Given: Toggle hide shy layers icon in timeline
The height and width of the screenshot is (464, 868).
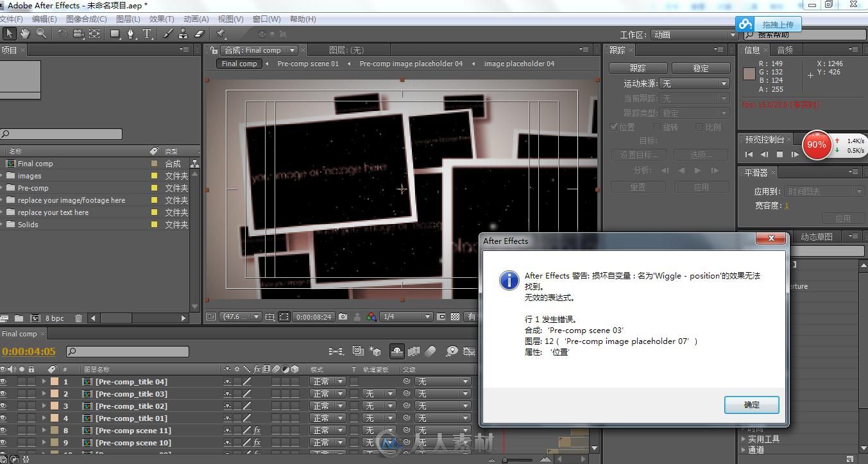Looking at the screenshot, I should point(396,351).
